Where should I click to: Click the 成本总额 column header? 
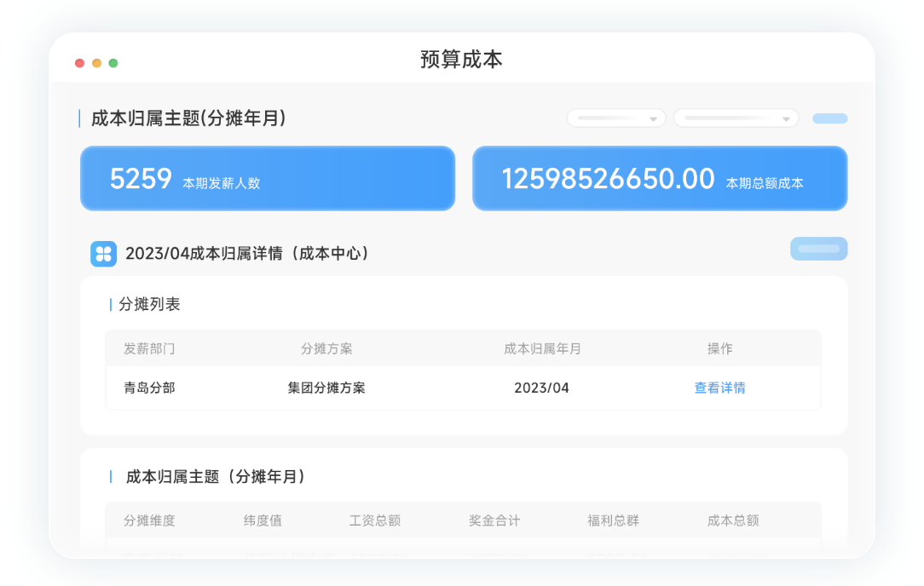pyautogui.click(x=732, y=520)
